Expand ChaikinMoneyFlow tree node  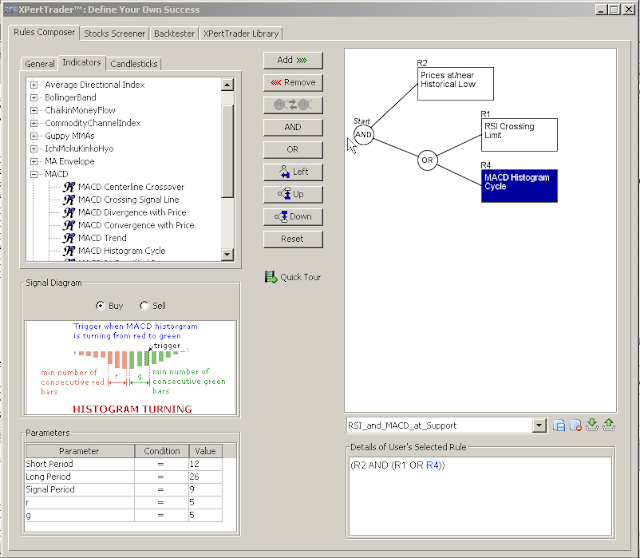tap(34, 110)
